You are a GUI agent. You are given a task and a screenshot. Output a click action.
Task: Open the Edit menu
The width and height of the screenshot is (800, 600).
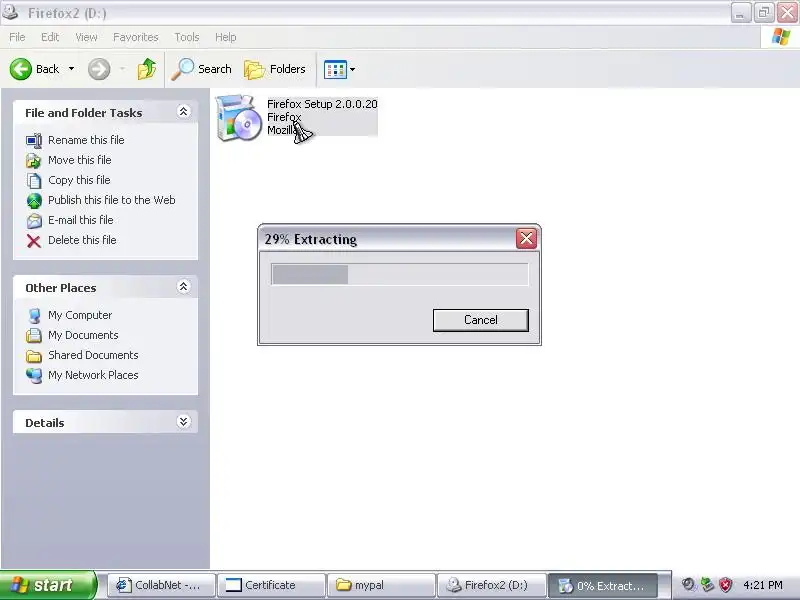pyautogui.click(x=49, y=37)
